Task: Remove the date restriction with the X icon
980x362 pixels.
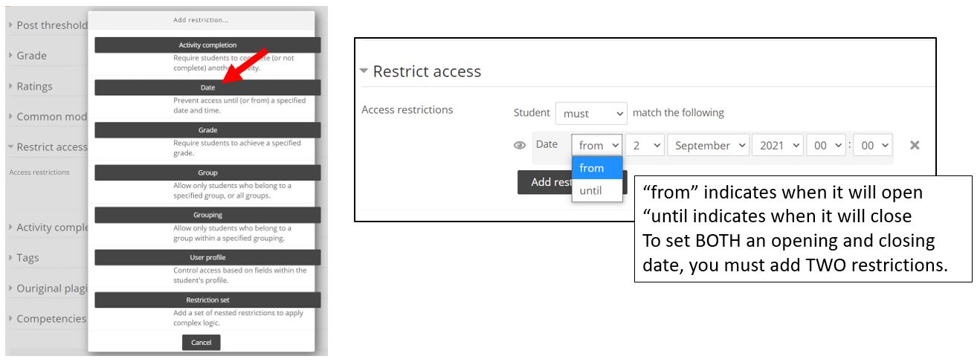Action: click(915, 145)
